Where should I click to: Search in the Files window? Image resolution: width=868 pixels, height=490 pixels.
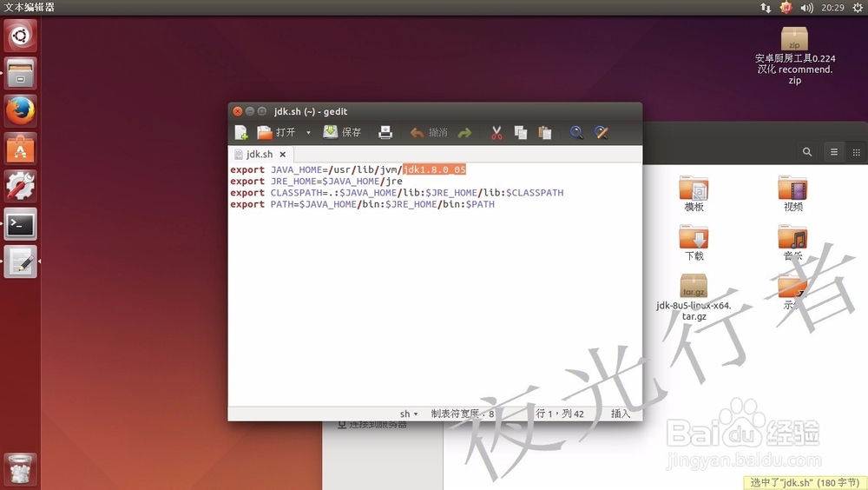point(807,152)
